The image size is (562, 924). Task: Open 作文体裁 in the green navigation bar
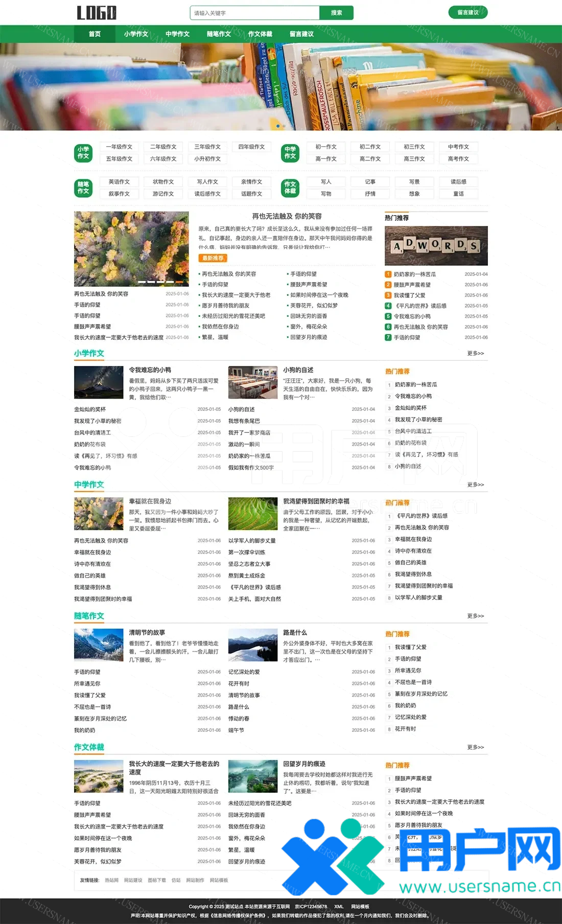[x=260, y=34]
